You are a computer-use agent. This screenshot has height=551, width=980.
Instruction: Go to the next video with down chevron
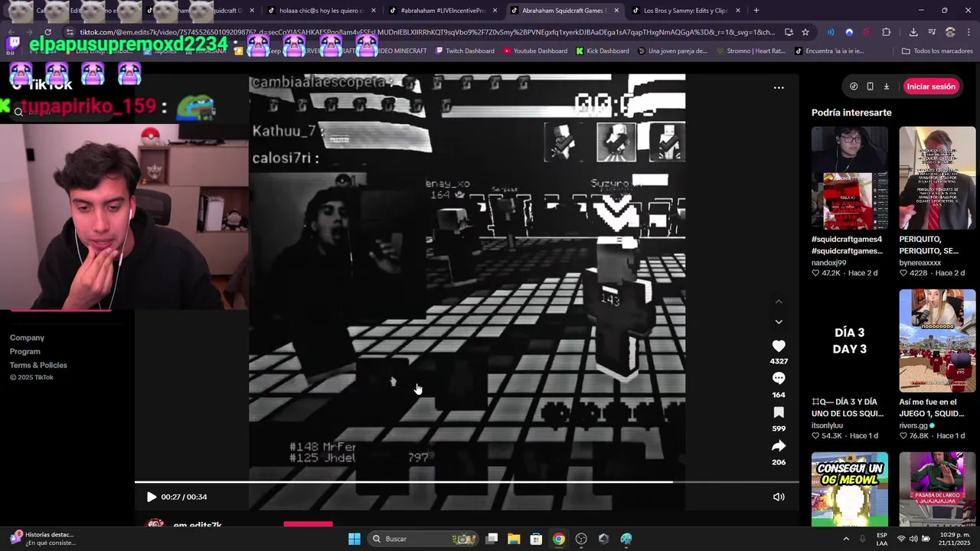pyautogui.click(x=779, y=322)
